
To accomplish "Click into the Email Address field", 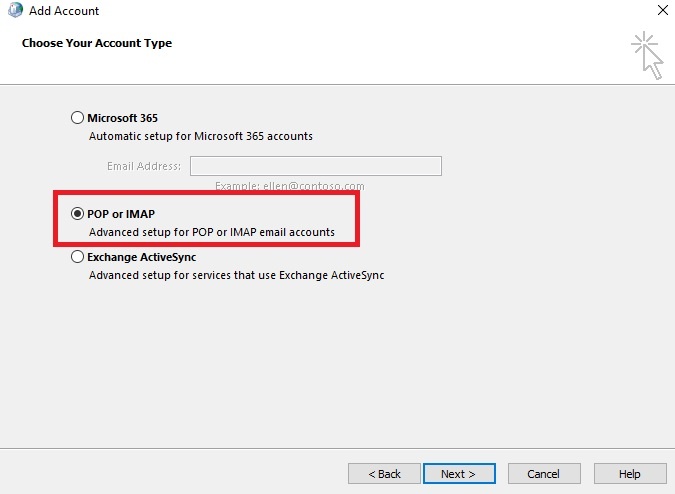I will (x=316, y=166).
